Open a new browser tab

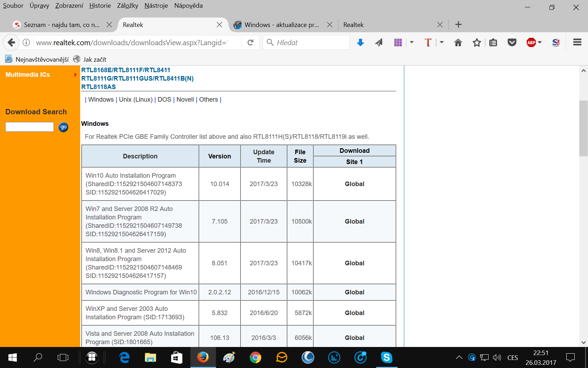[x=458, y=25]
